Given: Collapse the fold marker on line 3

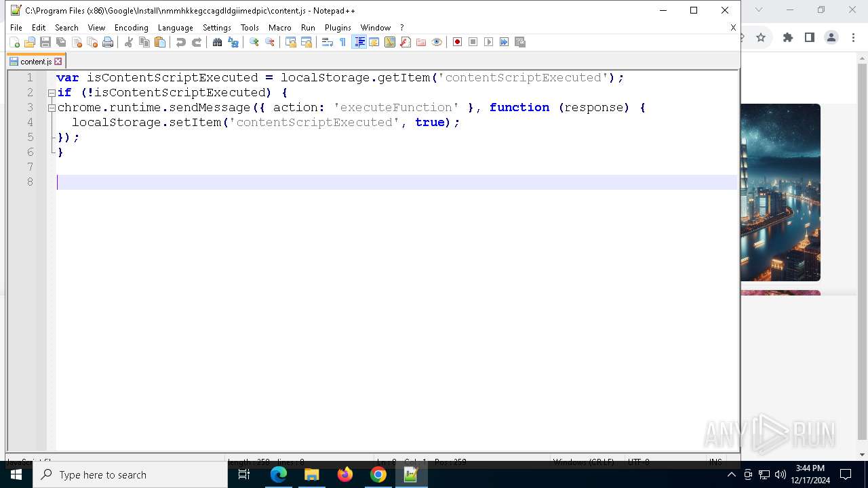Looking at the screenshot, I should click(52, 108).
